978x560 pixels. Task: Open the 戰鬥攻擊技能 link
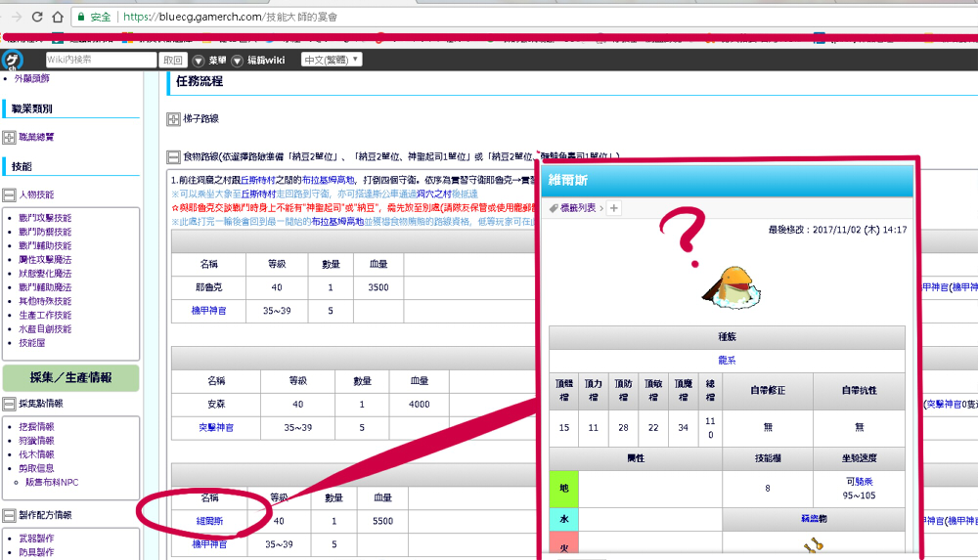coord(45,218)
